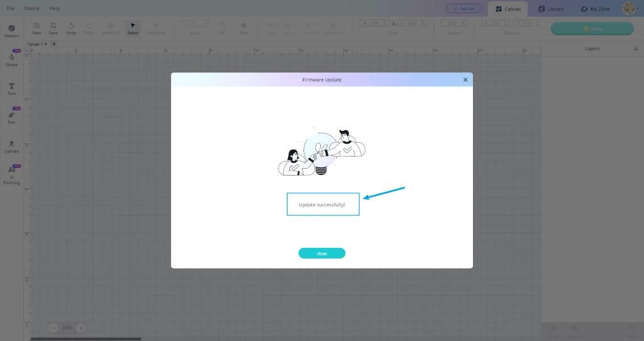The image size is (644, 341).
Task: Open the Upload tool
Action: 11,146
